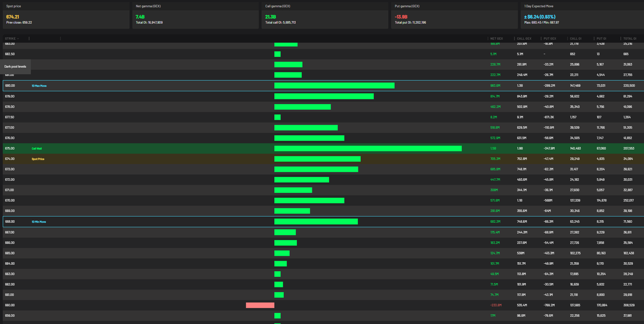Select the 1D Max Move label

click(39, 85)
